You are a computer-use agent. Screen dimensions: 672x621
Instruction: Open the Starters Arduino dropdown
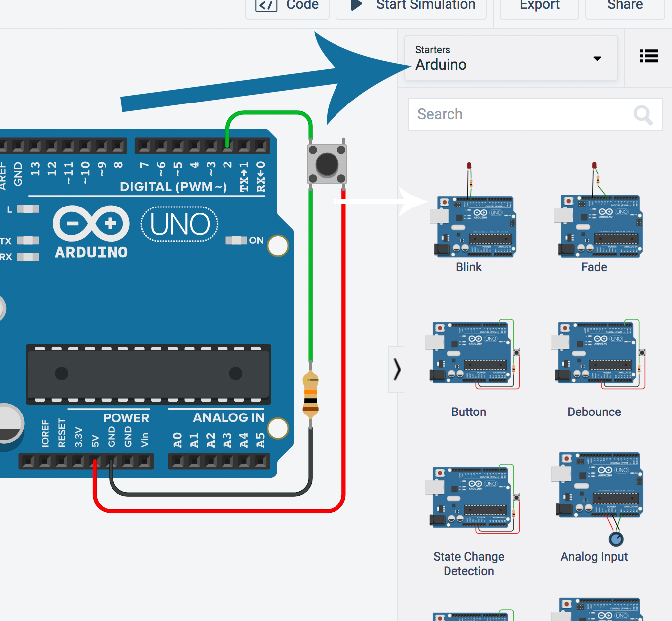pos(510,58)
